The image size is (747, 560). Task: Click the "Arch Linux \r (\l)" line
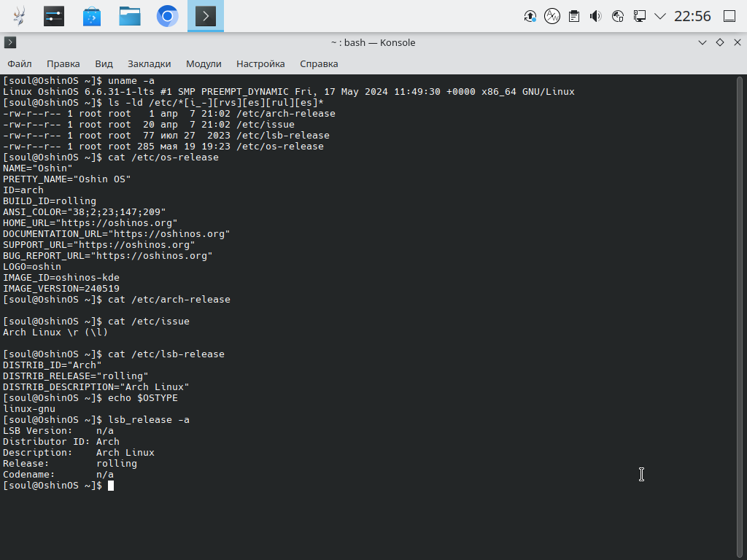click(55, 332)
